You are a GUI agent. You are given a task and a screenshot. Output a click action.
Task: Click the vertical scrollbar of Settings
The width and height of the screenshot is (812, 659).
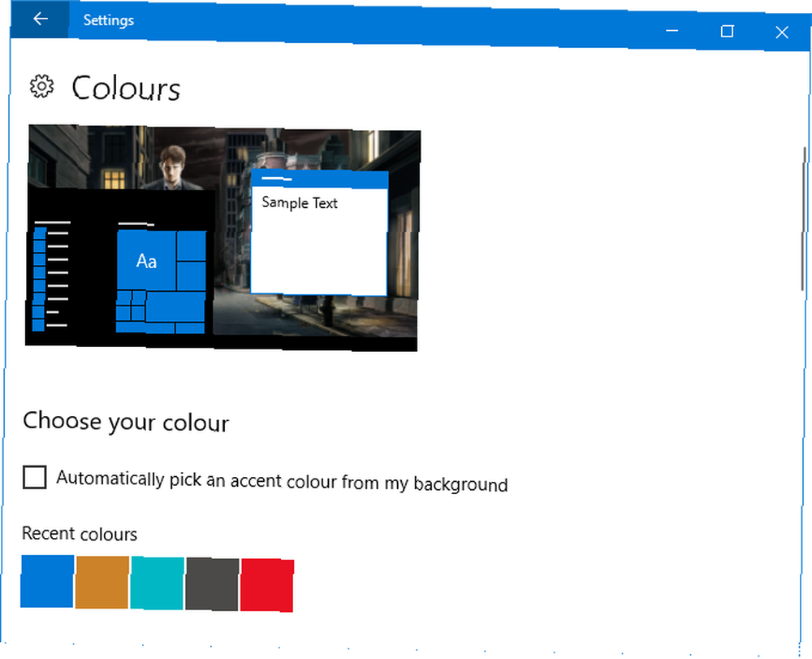point(804,218)
